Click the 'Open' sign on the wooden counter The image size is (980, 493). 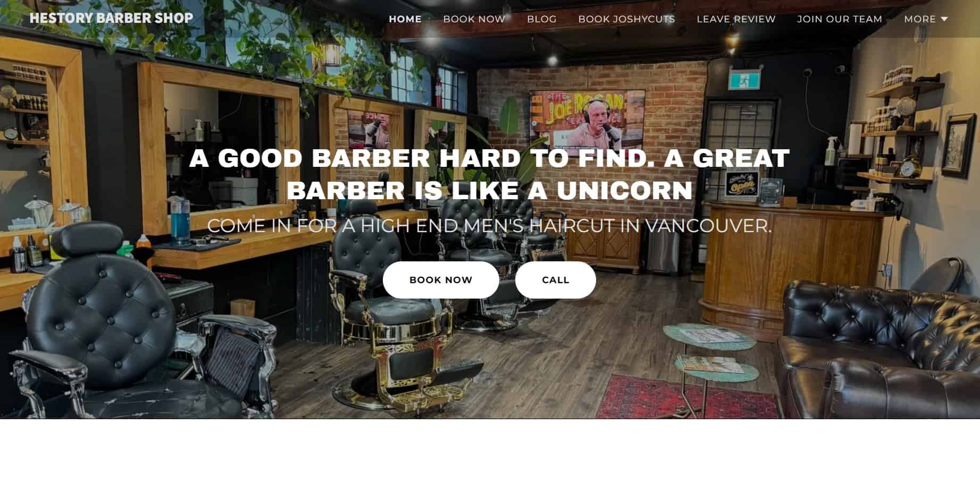[x=742, y=185]
